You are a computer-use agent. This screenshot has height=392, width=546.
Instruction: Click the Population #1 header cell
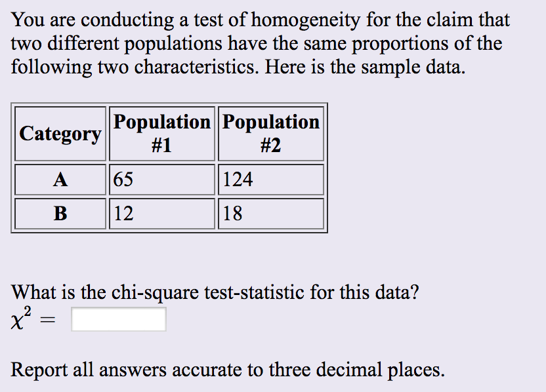coord(161,133)
